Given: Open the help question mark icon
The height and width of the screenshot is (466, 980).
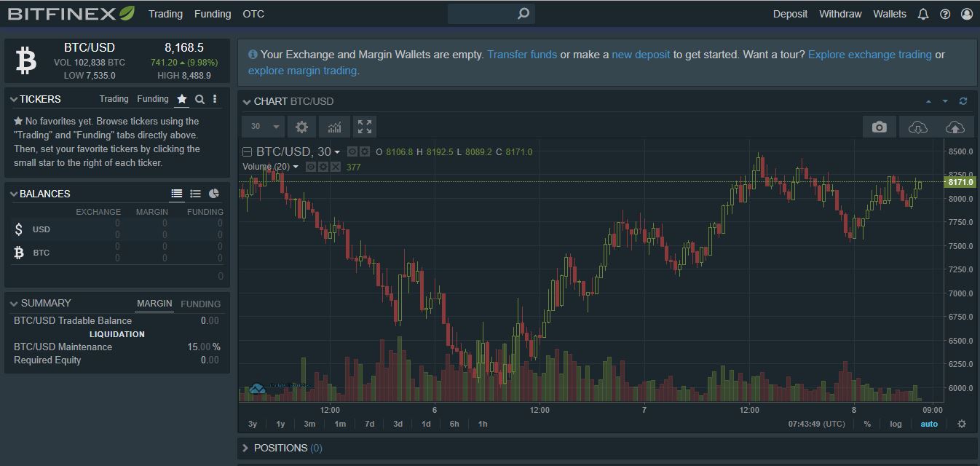Looking at the screenshot, I should click(x=945, y=14).
